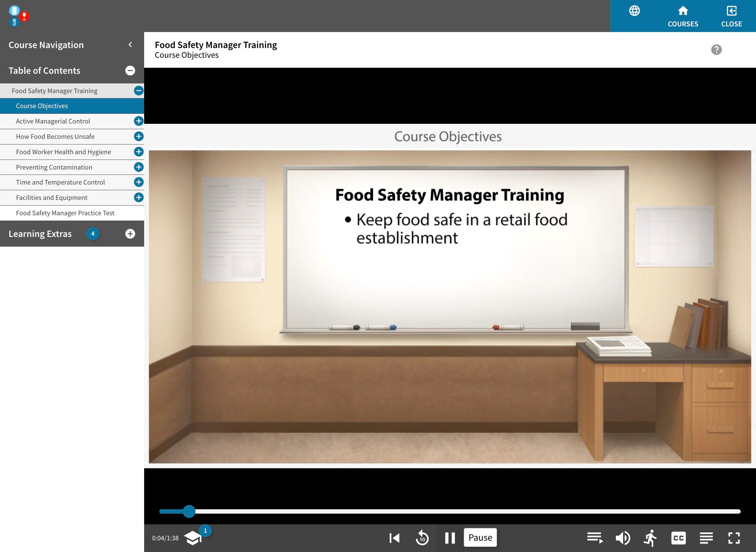Pause the video playback
Screen dimensions: 756x552
coord(450,538)
